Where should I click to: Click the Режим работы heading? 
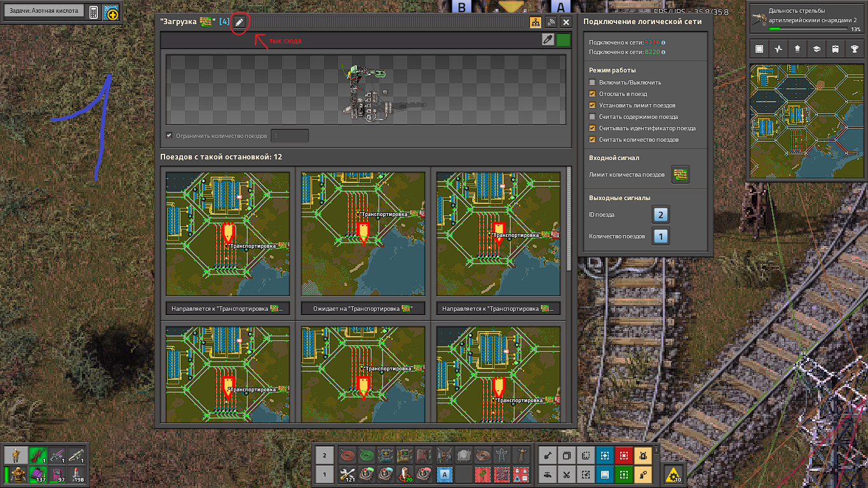(613, 70)
